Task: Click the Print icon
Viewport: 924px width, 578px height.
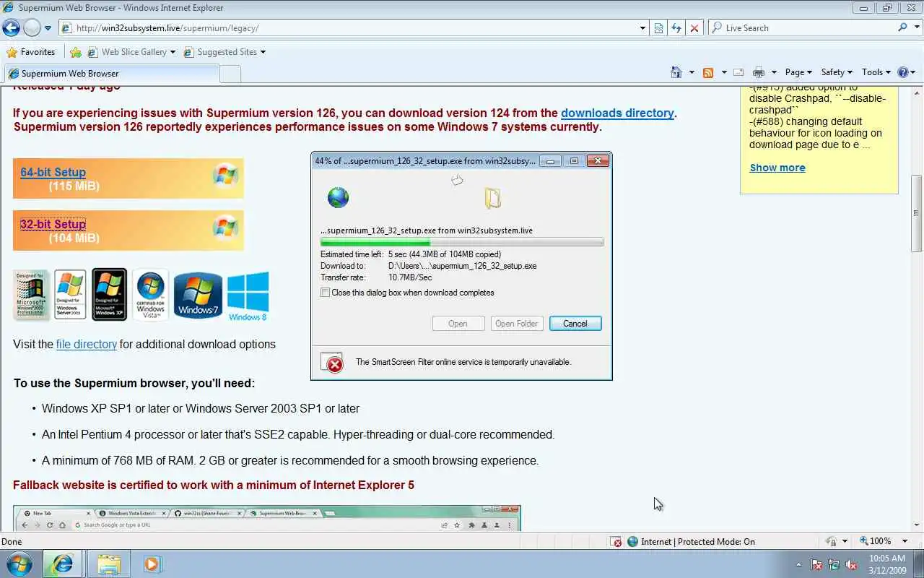Action: (759, 72)
